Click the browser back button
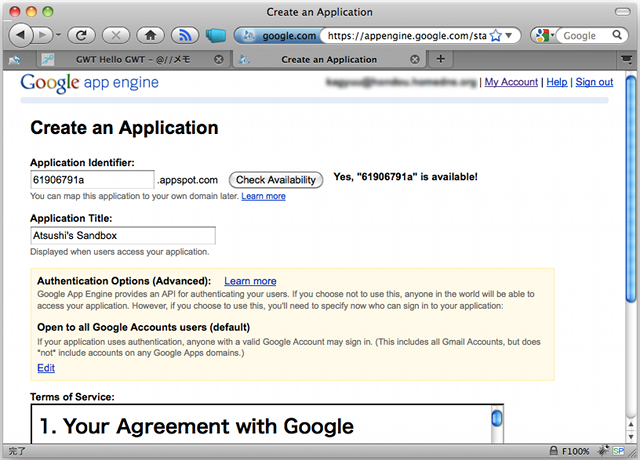 (21, 35)
